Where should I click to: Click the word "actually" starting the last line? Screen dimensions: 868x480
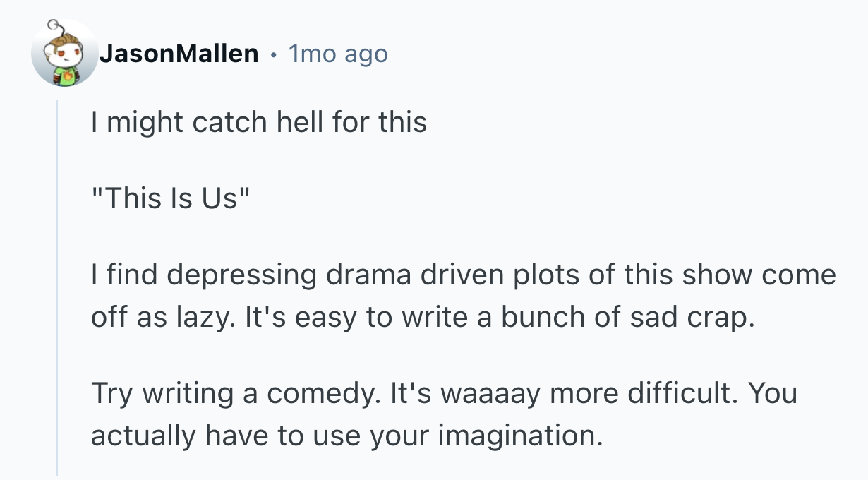(x=144, y=436)
